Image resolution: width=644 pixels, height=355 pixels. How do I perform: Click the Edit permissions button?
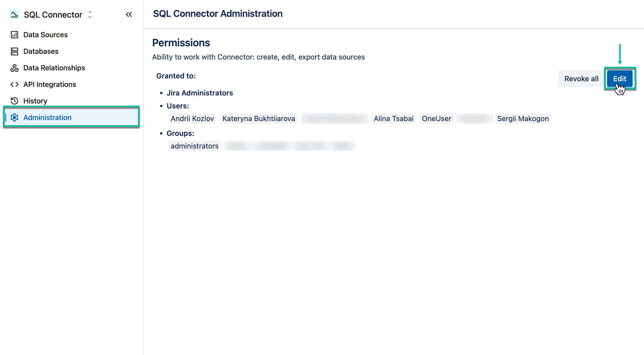(x=620, y=78)
